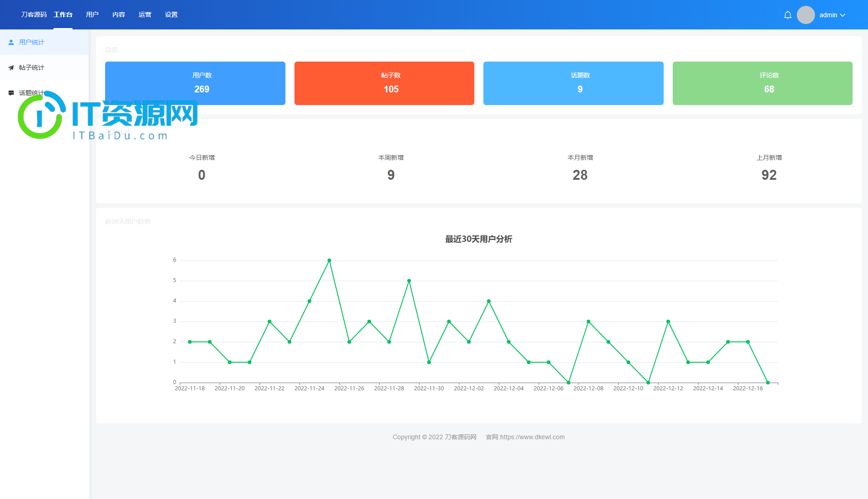The height and width of the screenshot is (499, 868).
Task: Click the red 帖子数 105 card
Action: [x=384, y=83]
